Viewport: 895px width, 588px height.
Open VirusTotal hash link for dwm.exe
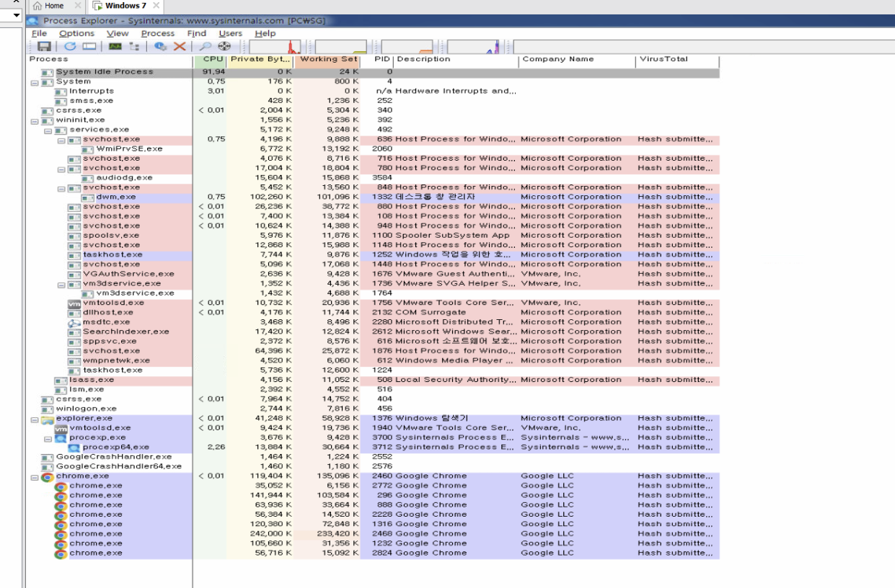tap(674, 197)
